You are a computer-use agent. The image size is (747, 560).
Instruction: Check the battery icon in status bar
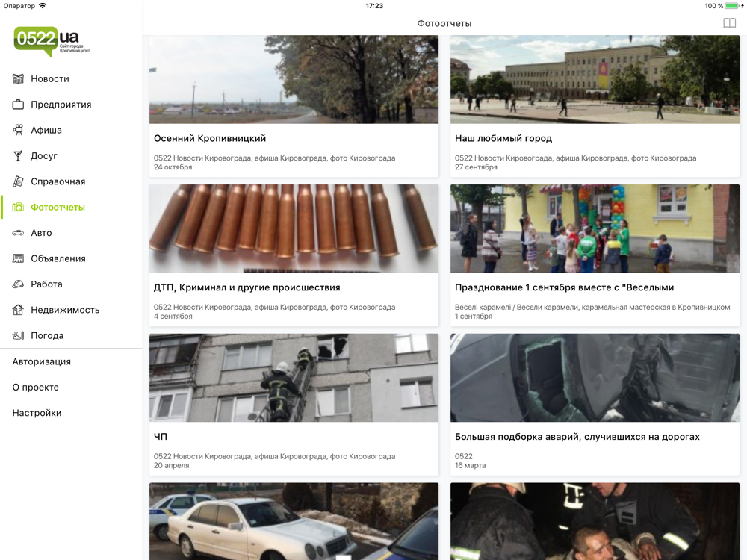[x=733, y=6]
